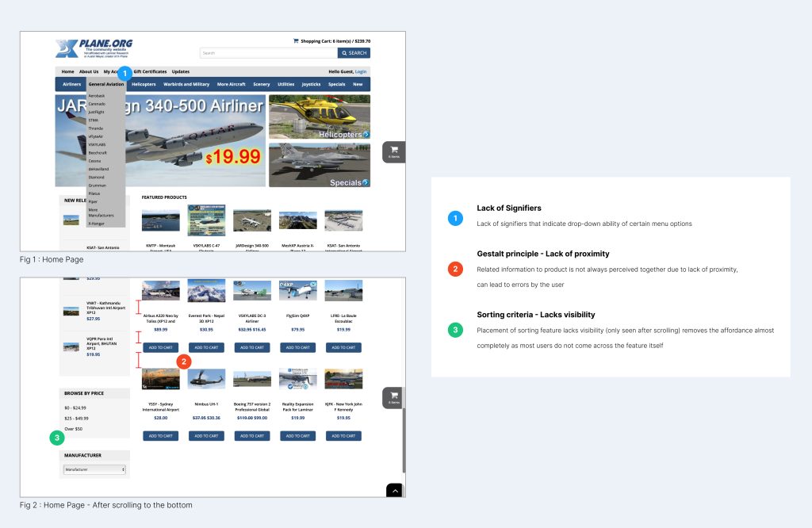Add LFRE- La Baule Escoublac to cart
Screen dimensions: 812x528
343,347
